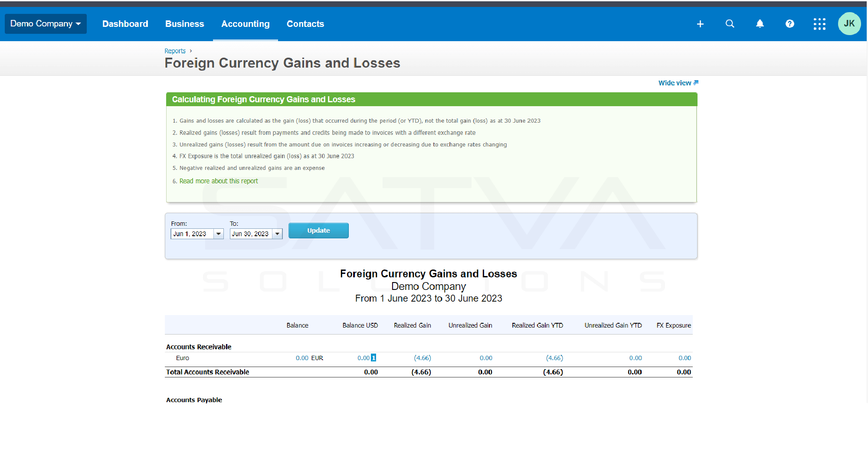Select the Accounts Payable section heading

pyautogui.click(x=194, y=400)
